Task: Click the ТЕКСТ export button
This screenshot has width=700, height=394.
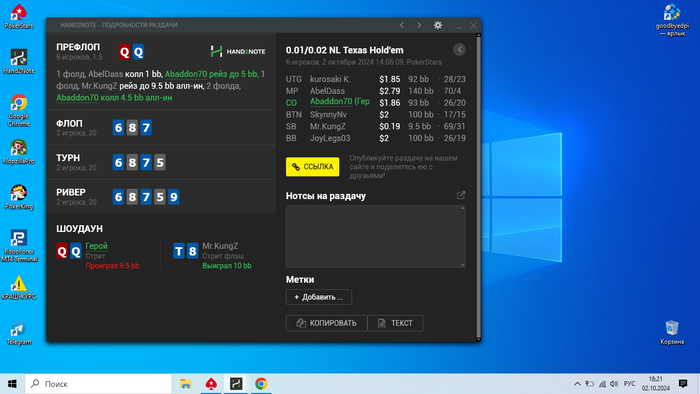Action: 395,323
